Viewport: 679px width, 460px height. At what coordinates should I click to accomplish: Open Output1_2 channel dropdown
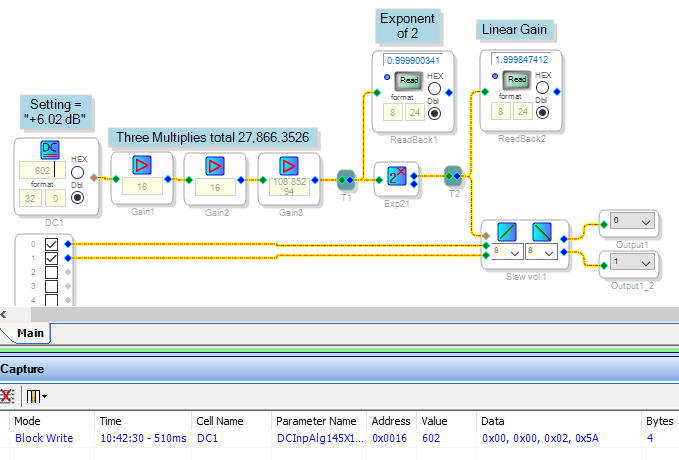646,263
